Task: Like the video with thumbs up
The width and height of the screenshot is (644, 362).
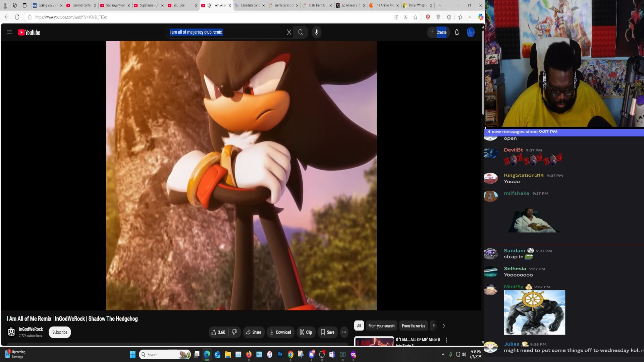Action: (218, 332)
